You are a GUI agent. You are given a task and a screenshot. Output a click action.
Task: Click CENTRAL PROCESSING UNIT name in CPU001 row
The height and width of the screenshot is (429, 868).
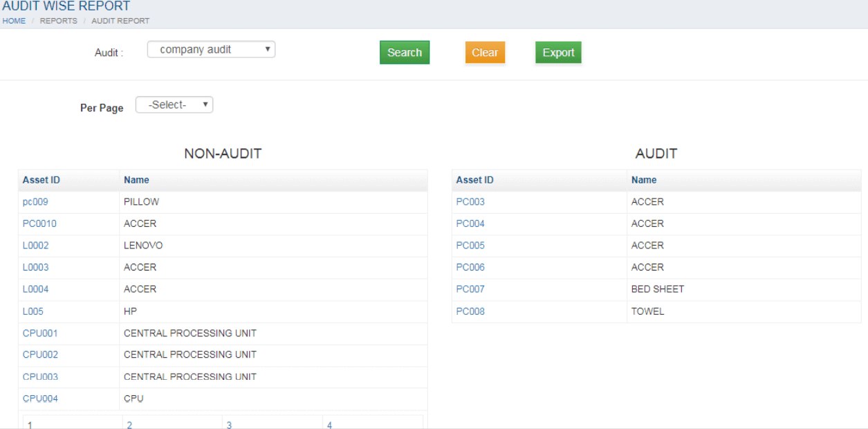pyautogui.click(x=190, y=333)
